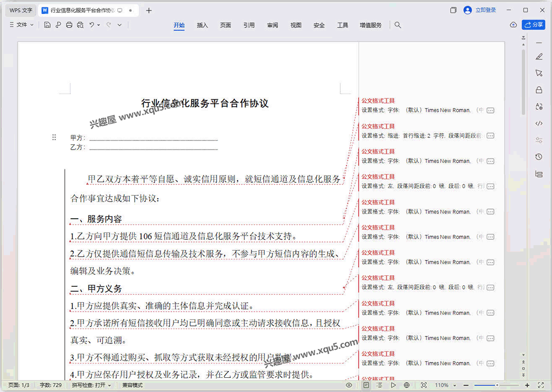Viewport: 552px width, 392px height.
Task: Click the export-to-PDF icon beside Save
Action: point(58,25)
